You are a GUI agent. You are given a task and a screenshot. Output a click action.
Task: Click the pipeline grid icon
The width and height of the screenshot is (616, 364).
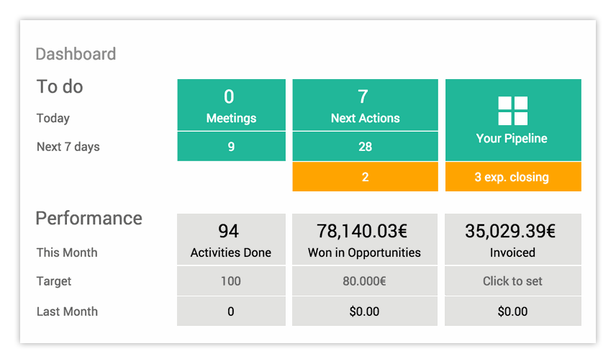tap(512, 111)
